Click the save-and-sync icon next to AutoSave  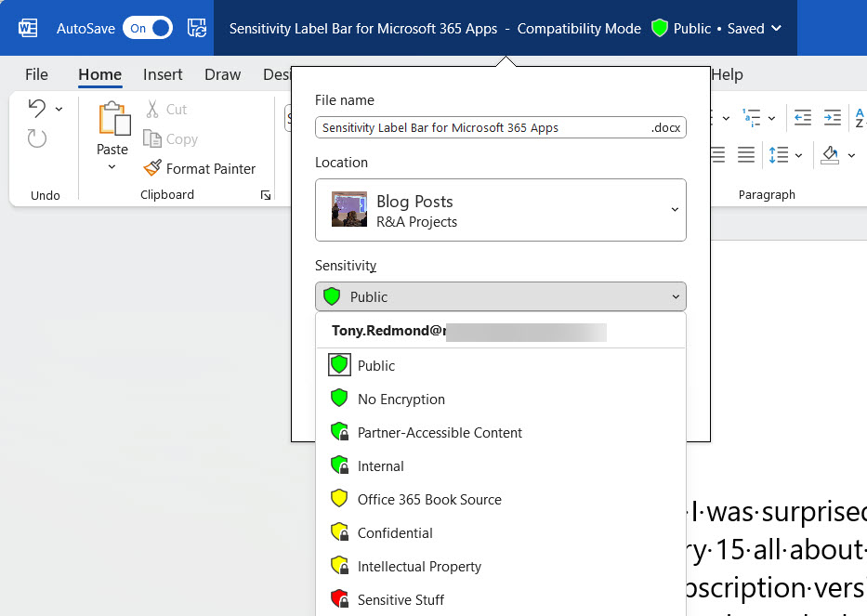coord(197,28)
